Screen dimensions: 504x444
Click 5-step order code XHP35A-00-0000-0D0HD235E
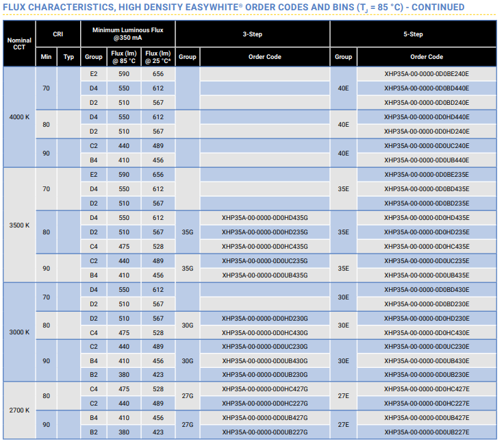click(x=427, y=232)
